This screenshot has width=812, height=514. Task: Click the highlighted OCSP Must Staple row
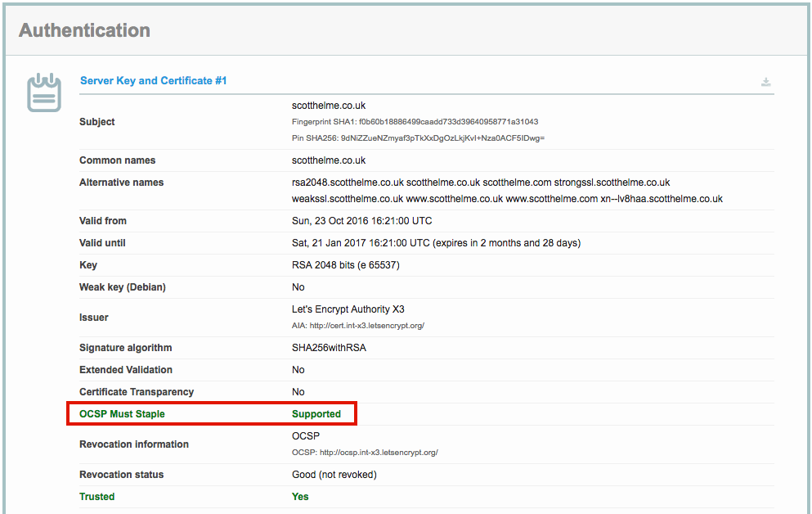point(211,413)
